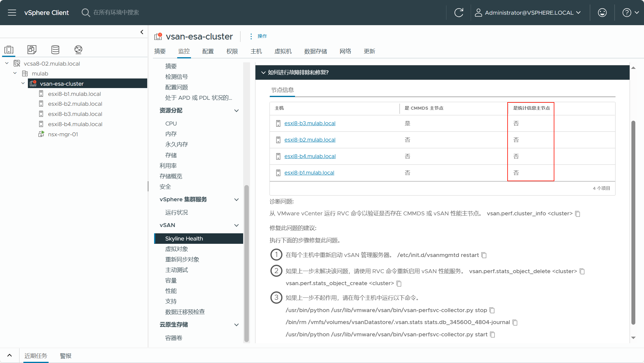Collapse the vSAN section in sidebar
Viewport: 644px width, 363px height.
click(236, 225)
